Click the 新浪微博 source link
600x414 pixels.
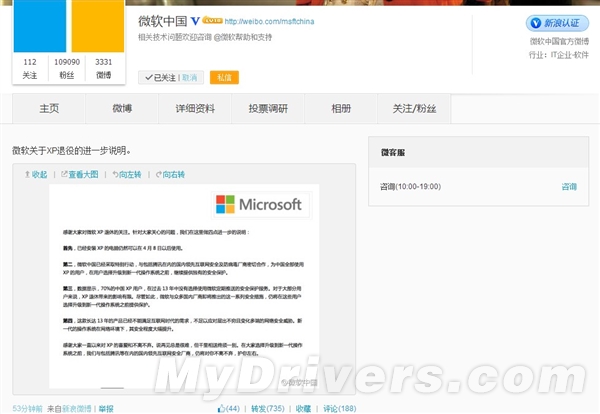pyautogui.click(x=77, y=409)
